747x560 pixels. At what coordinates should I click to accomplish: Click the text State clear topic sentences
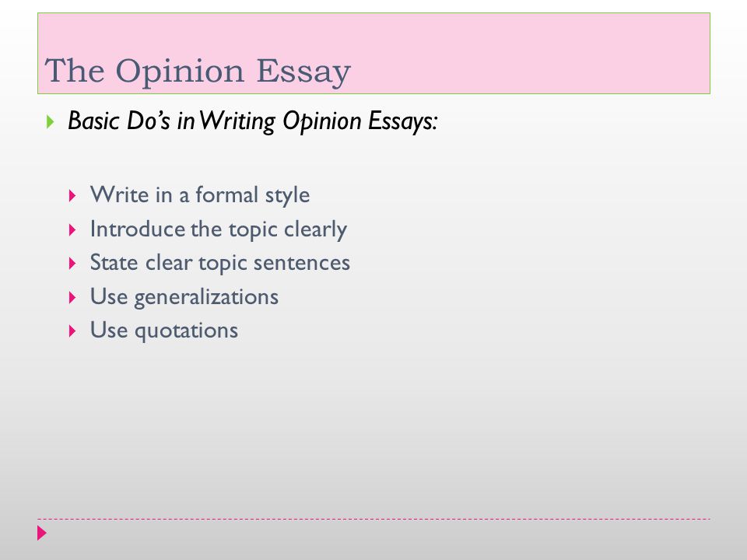[x=219, y=264]
